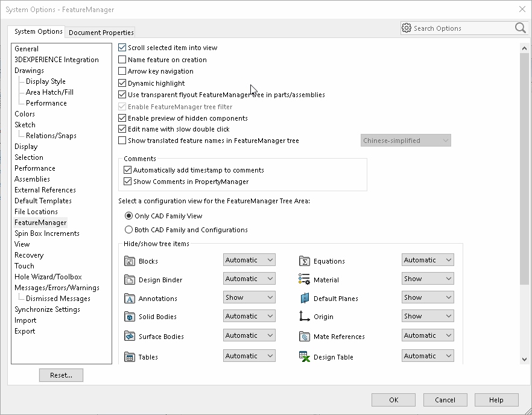Open Spin Box Increments category
Screen dimensions: 532x415
click(47, 233)
